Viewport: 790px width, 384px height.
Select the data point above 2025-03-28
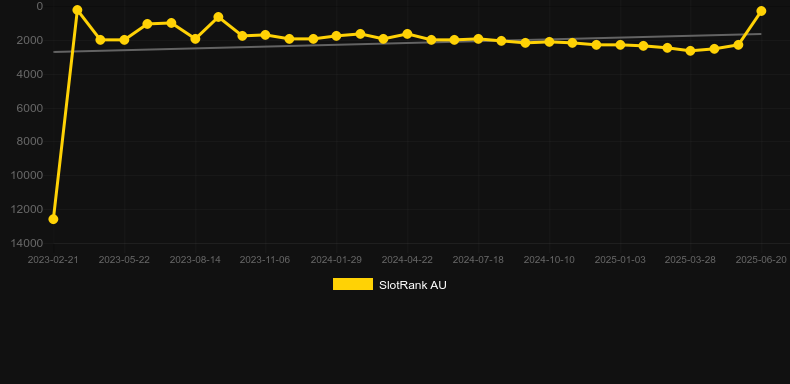click(x=691, y=51)
